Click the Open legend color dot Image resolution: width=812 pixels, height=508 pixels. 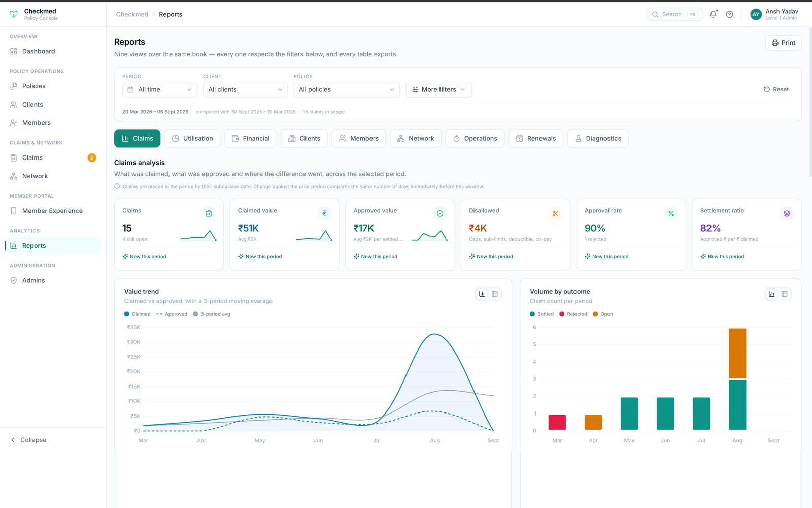tap(595, 314)
